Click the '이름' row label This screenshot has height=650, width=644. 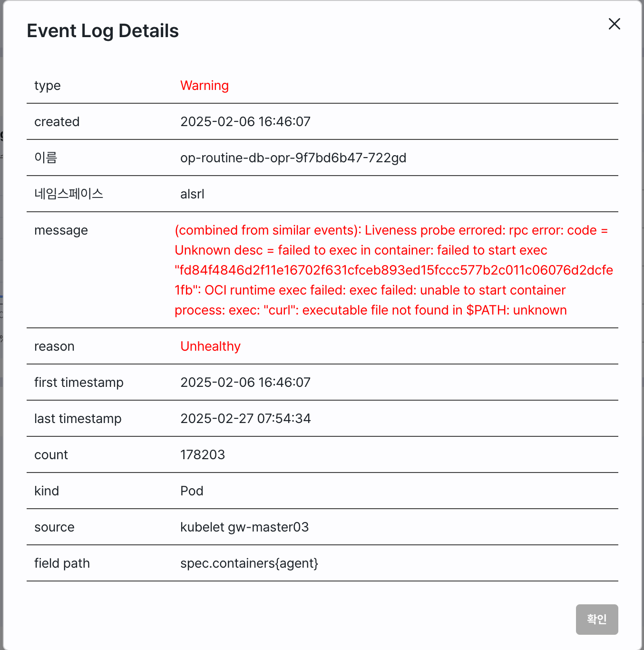(46, 158)
